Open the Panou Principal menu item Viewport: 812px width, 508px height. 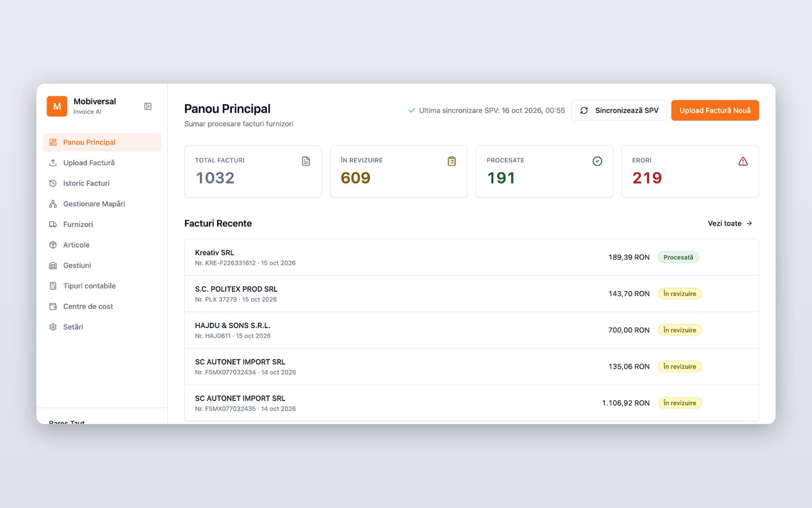102,142
